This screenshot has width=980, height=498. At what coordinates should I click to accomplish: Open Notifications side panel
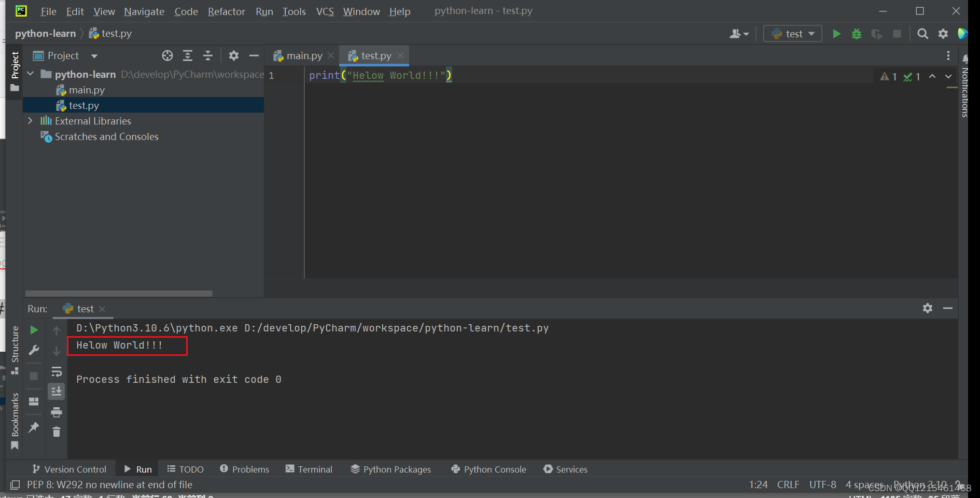click(x=964, y=86)
